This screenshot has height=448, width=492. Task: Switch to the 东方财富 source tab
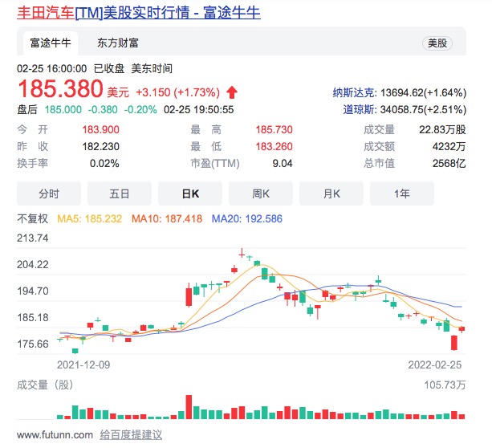coord(118,43)
